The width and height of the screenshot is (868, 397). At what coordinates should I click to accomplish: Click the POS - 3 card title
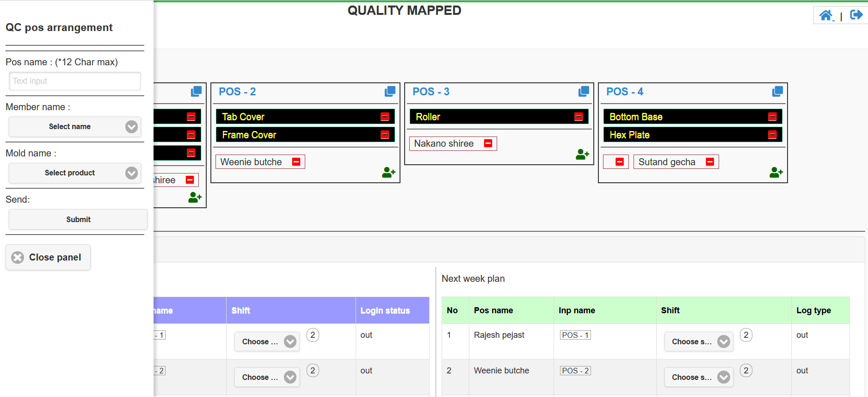431,92
